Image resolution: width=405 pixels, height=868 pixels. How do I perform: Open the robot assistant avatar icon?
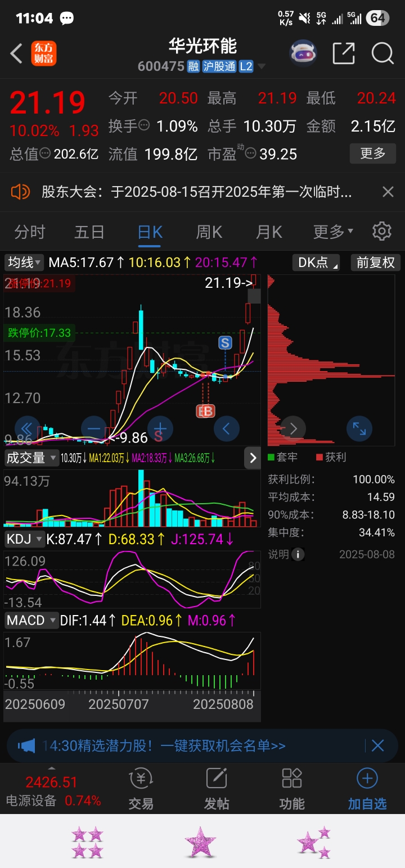click(303, 53)
